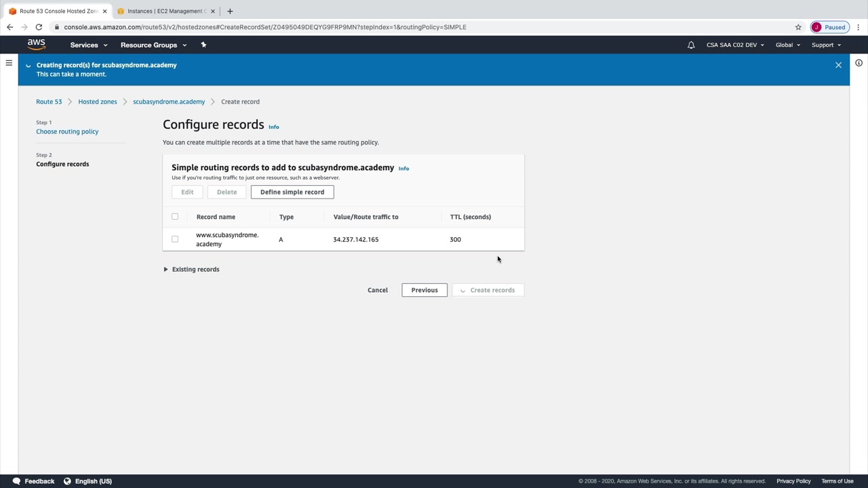Go to Route 53 breadcrumb link
Screen dimensions: 868x488
point(49,102)
